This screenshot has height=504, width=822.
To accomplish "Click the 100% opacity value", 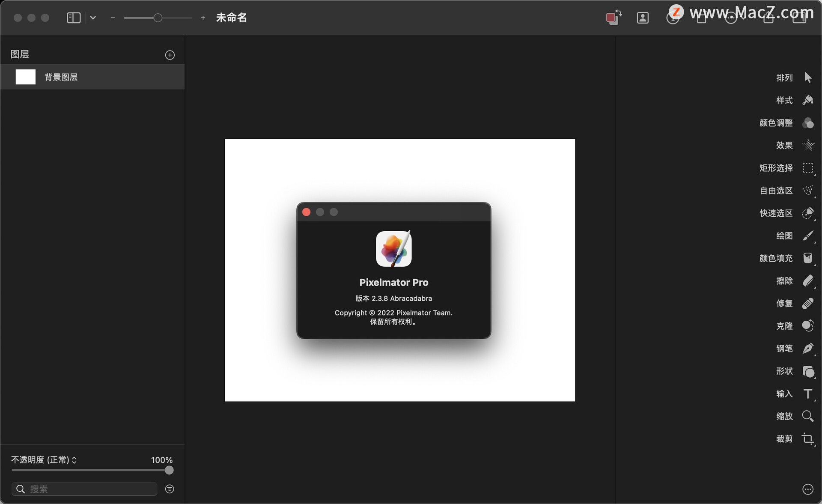I will 162,460.
